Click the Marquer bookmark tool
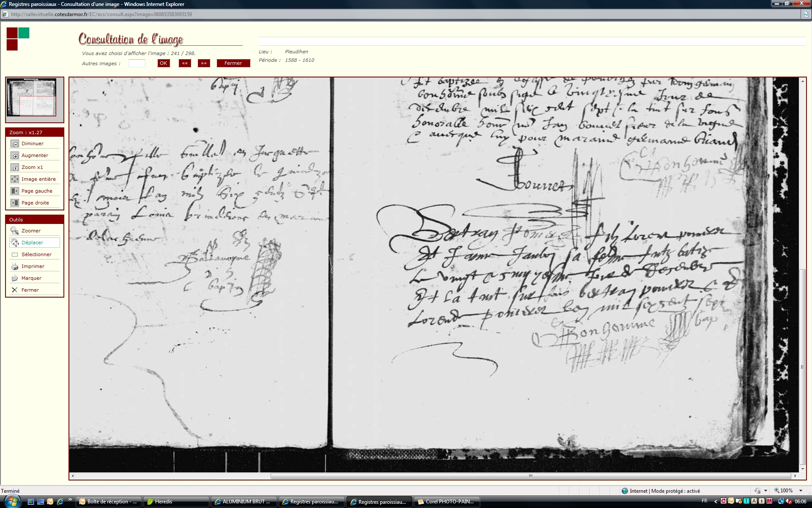This screenshot has width=812, height=508. pos(15,279)
